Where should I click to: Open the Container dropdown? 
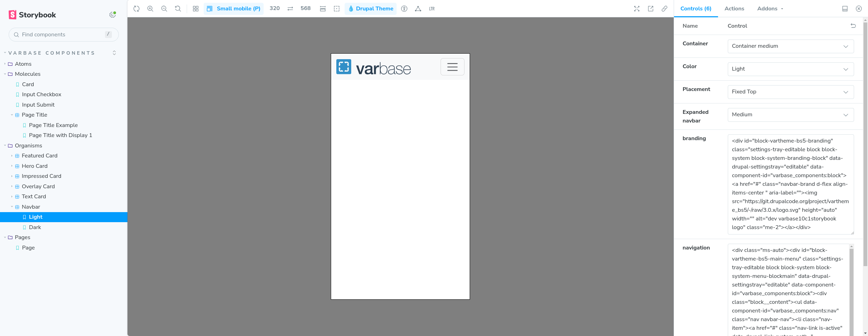click(790, 46)
